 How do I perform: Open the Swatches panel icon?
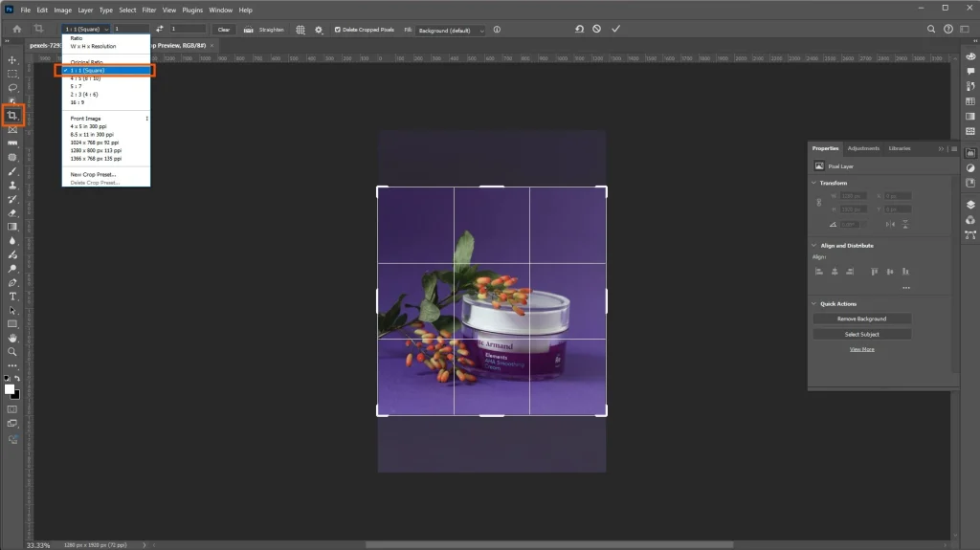[x=970, y=101]
